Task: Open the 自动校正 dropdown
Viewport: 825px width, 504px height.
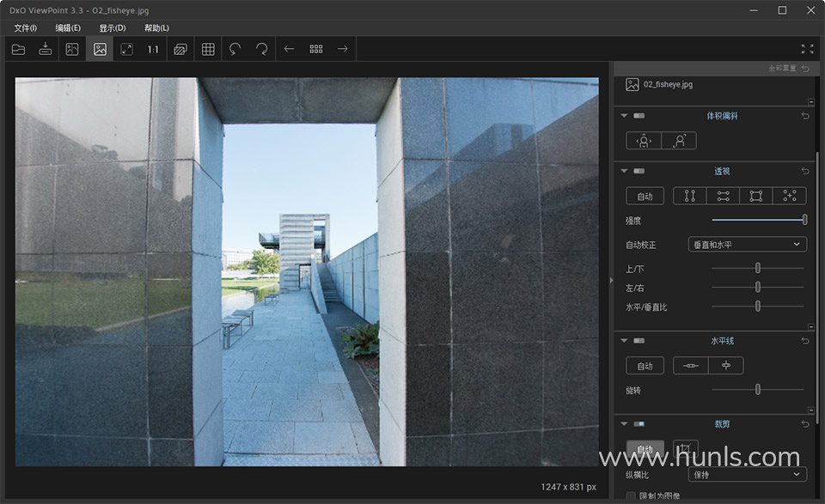Action: (x=747, y=245)
